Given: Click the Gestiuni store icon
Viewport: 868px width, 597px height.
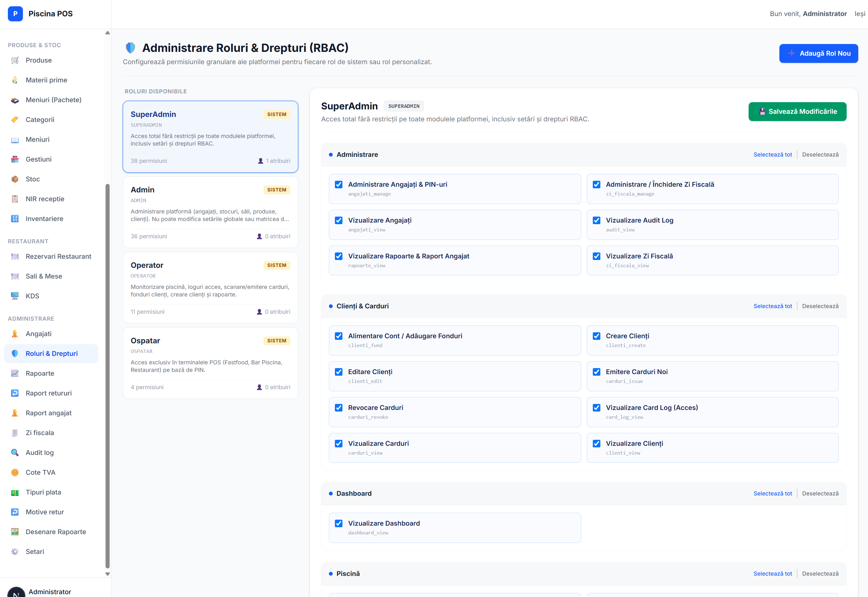Looking at the screenshot, I should pos(15,159).
